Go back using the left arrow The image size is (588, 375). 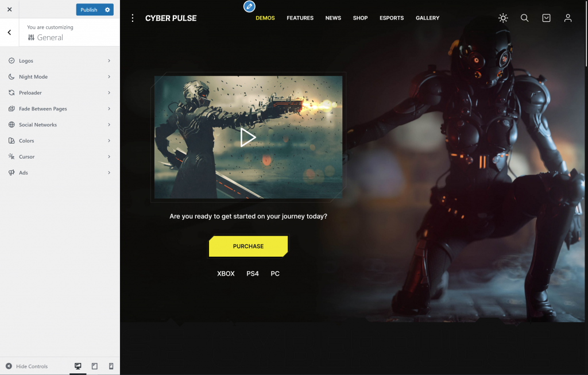coord(9,33)
